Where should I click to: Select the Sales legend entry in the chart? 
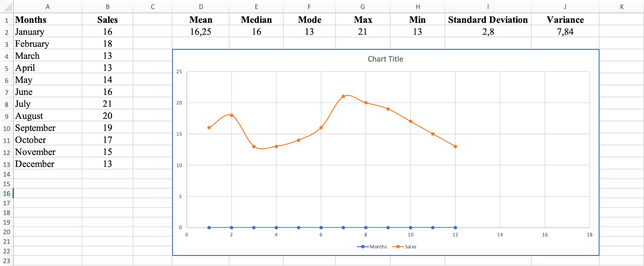click(x=410, y=246)
